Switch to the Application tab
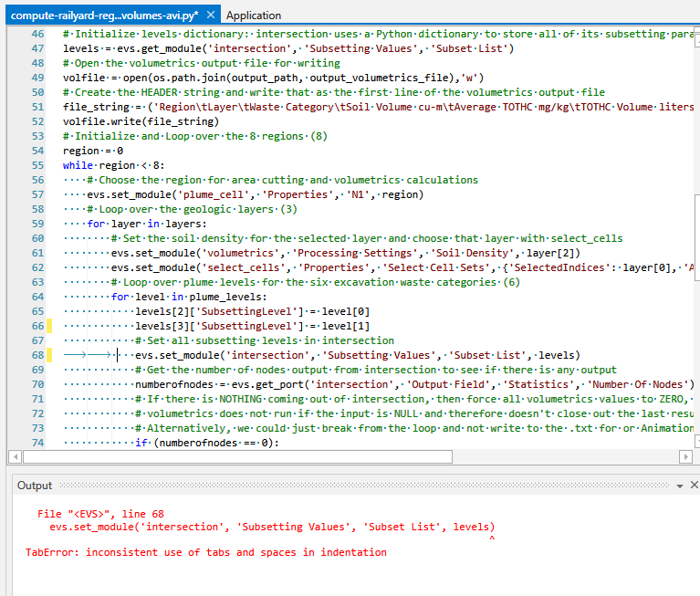 coord(254,16)
